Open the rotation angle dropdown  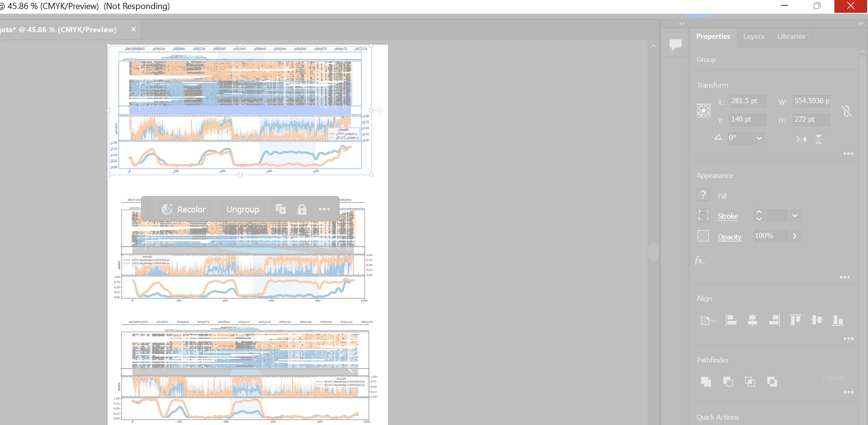pos(759,138)
